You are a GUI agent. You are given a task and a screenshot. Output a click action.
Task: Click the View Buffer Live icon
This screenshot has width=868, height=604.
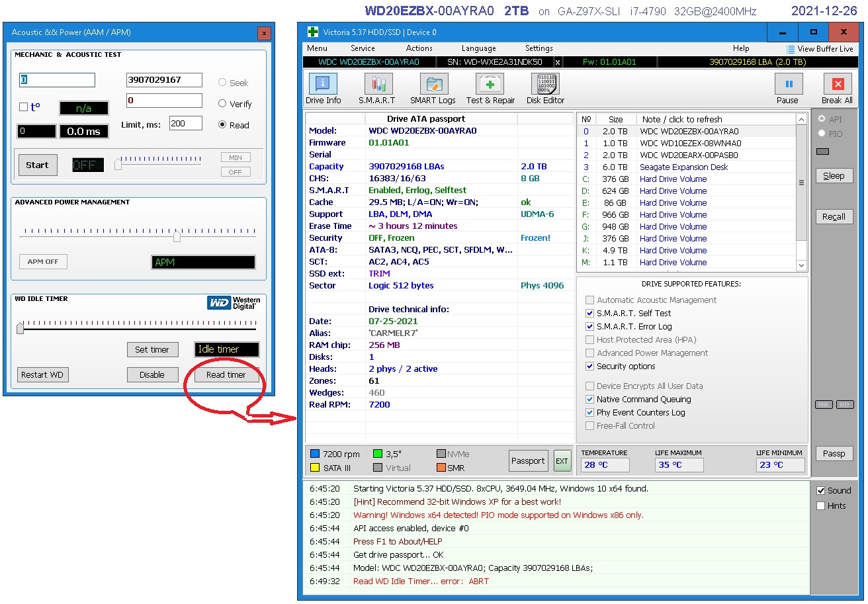coord(791,49)
